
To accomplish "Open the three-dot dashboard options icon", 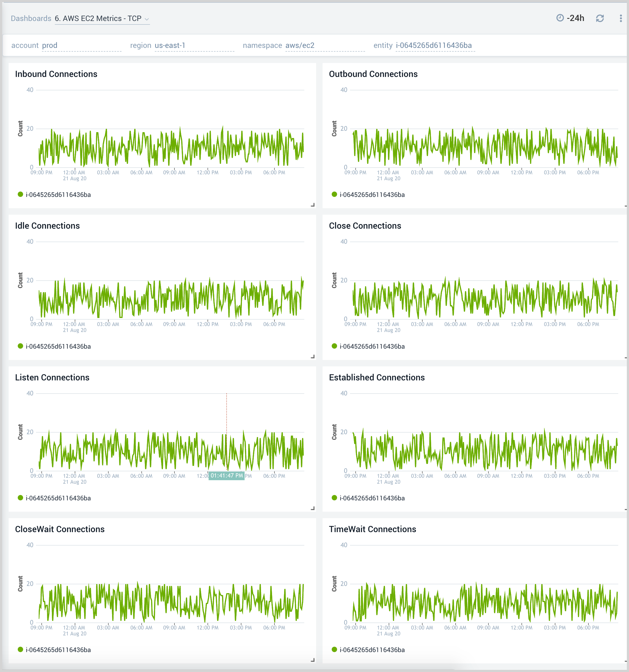I will pos(621,18).
